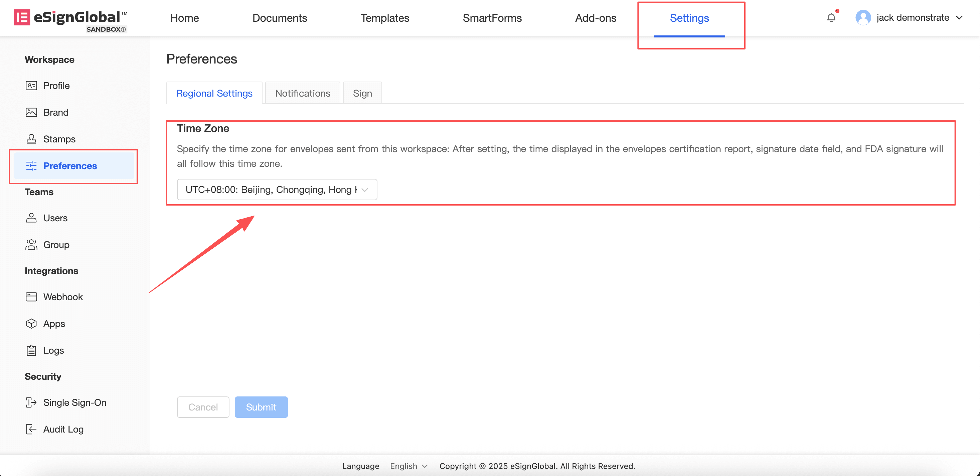
Task: View Logs in sidebar
Action: click(x=53, y=350)
